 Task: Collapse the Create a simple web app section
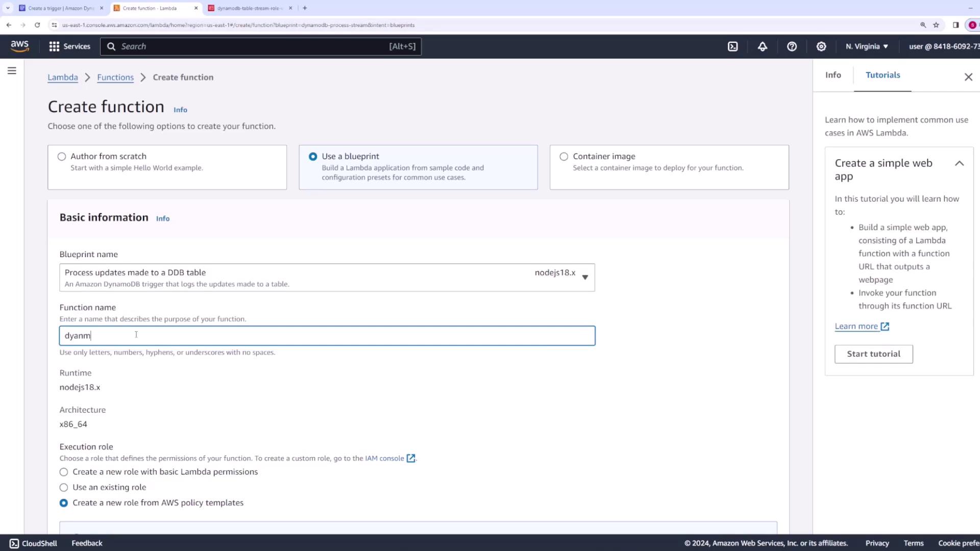click(959, 163)
